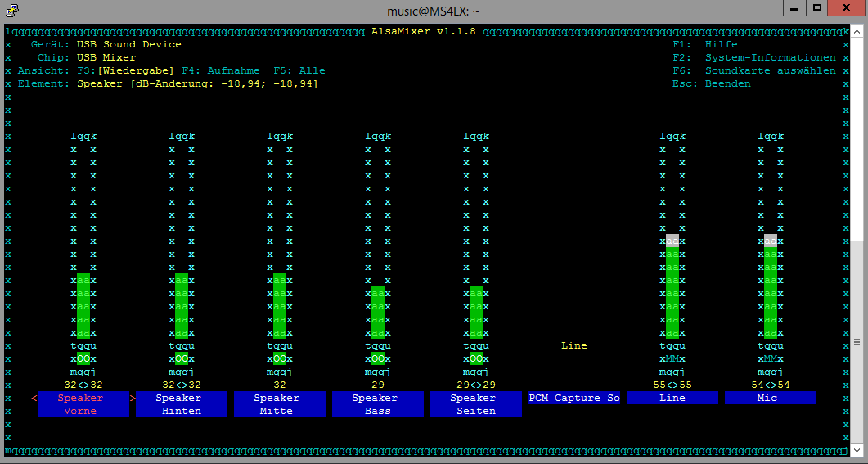Unmute the Mic channel MM indicator
Image resolution: width=868 pixels, height=464 pixels.
(x=771, y=358)
